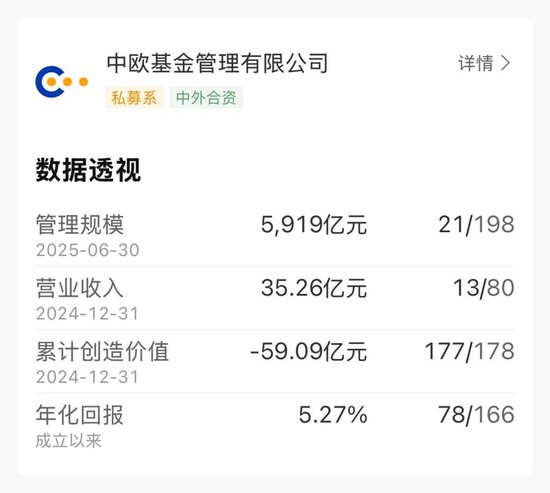This screenshot has width=550, height=493.
Task: Select the 中外合资 tag
Action: tap(206, 98)
